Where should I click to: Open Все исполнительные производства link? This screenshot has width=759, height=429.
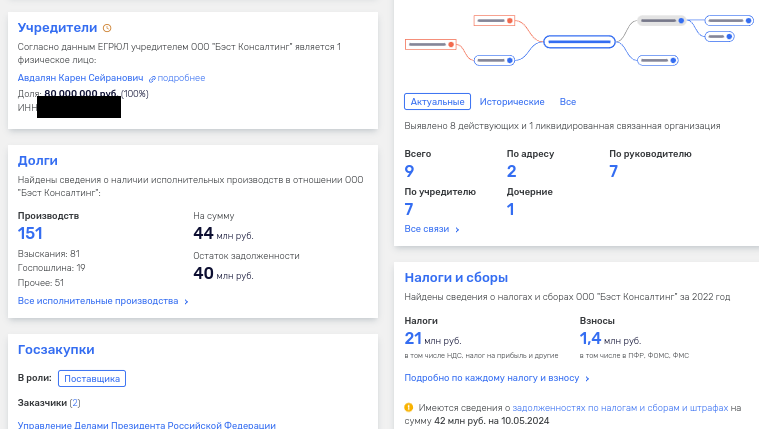click(98, 301)
